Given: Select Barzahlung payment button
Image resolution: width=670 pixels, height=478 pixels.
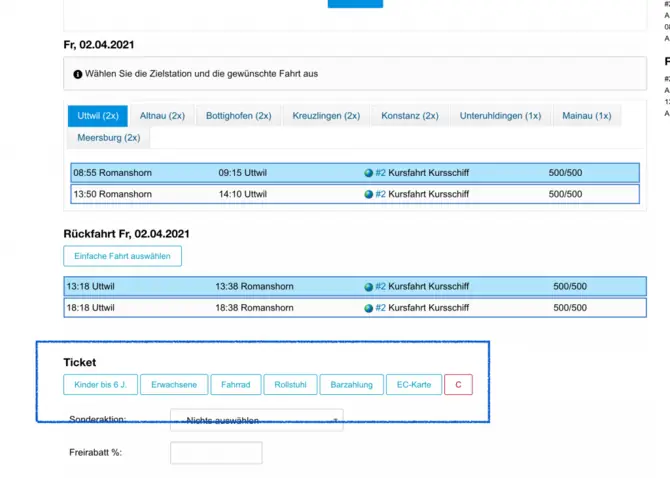Looking at the screenshot, I should [x=351, y=384].
